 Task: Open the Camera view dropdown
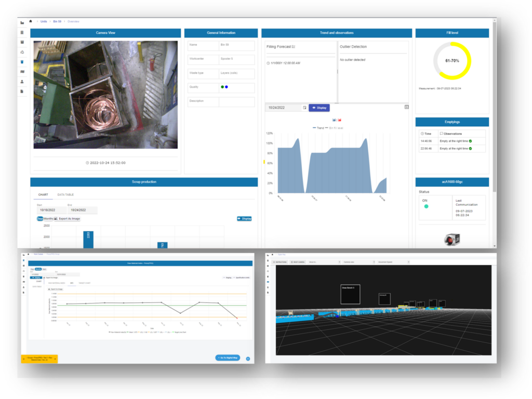pyautogui.click(x=360, y=262)
